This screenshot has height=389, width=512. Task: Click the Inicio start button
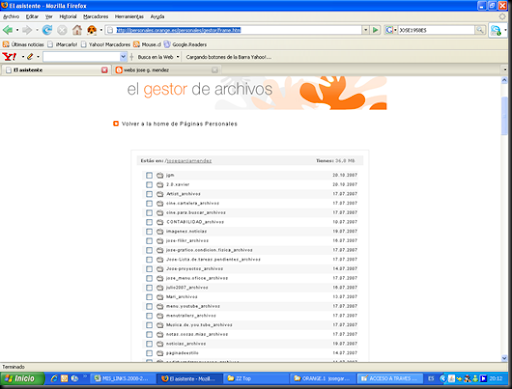(x=22, y=378)
